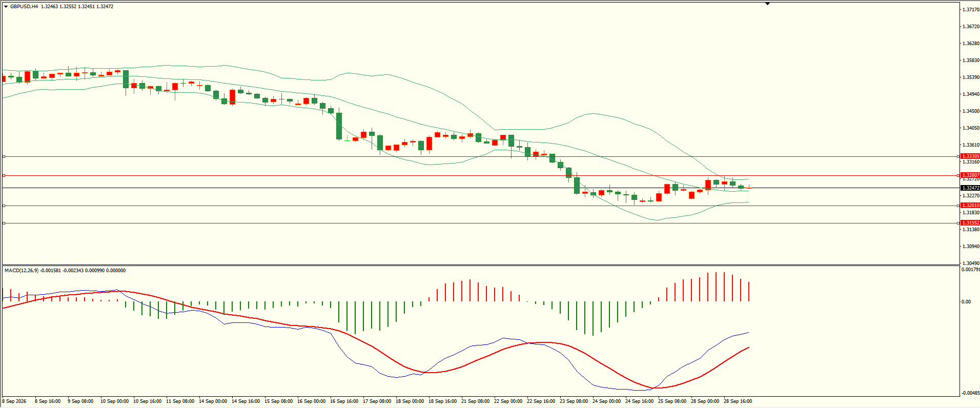Select the 1.31552 horizontal line price tag

tap(970, 223)
